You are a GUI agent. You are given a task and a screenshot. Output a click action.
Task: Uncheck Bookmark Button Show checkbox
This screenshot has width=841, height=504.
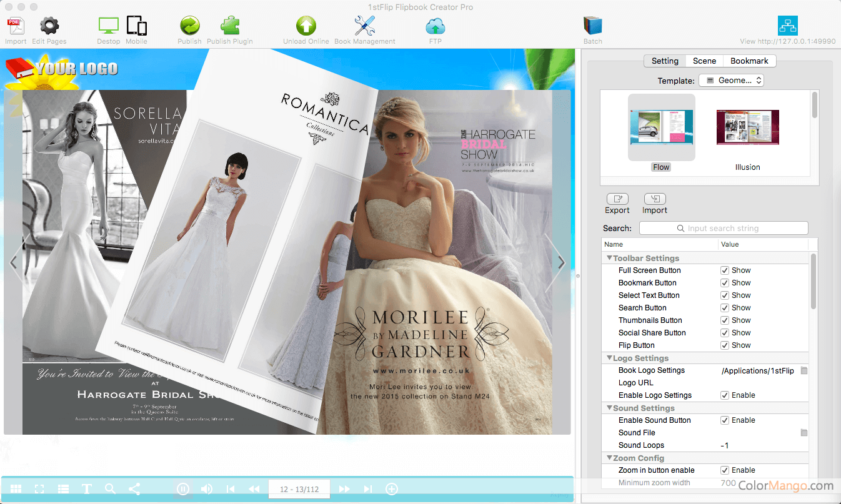click(x=725, y=283)
